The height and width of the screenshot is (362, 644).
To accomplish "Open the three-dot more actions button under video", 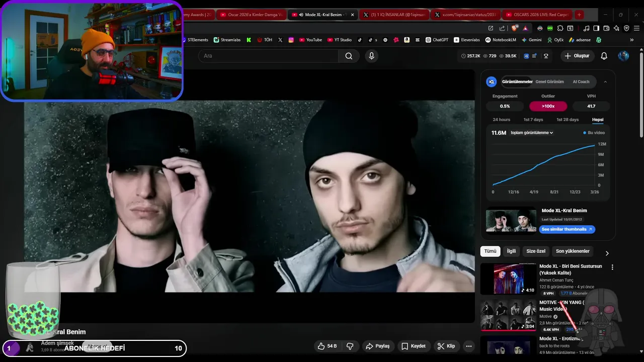I will pyautogui.click(x=469, y=346).
